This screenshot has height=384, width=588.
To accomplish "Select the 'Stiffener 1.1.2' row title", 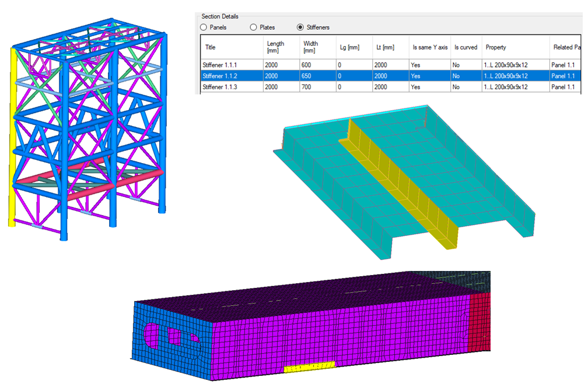I will (220, 76).
